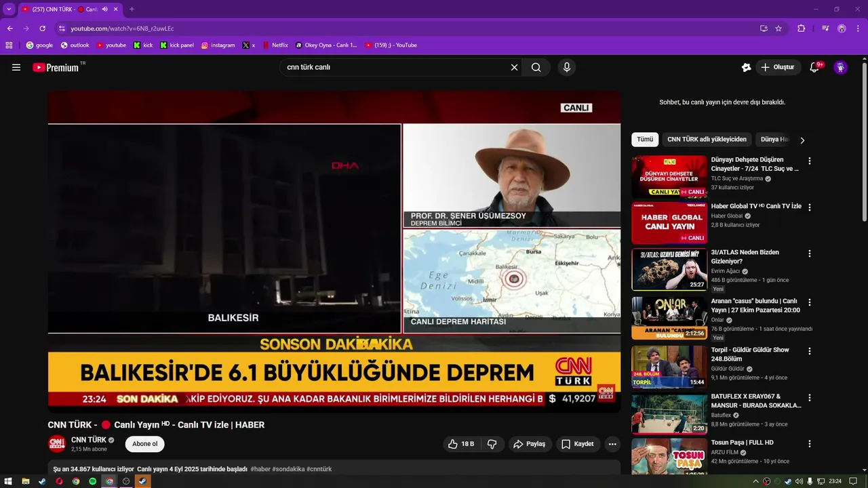This screenshot has height=488, width=868.
Task: Open instagram bookmark
Action: point(218,45)
